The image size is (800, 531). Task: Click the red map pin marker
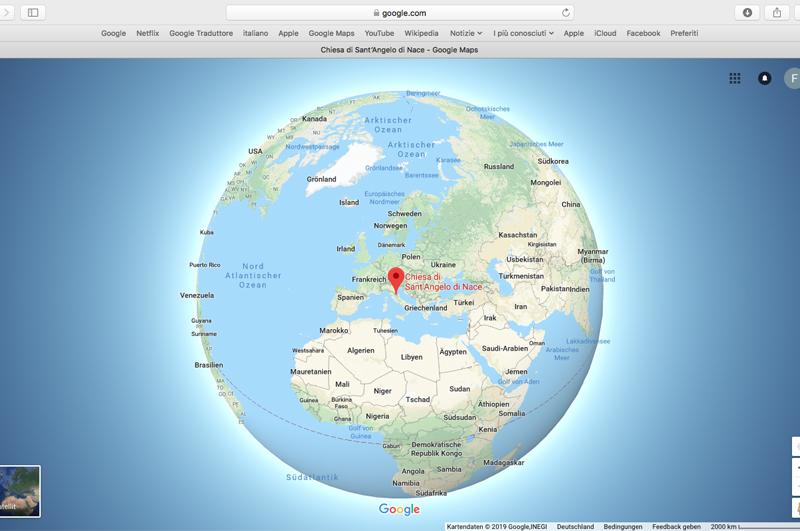396,281
